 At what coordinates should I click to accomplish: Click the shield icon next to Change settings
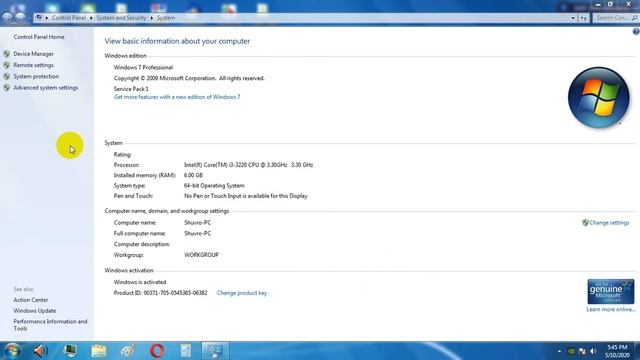585,222
